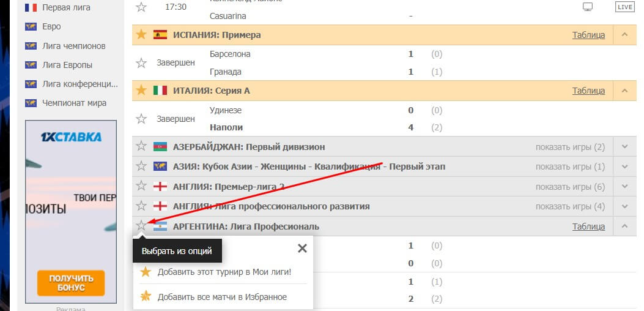This screenshot has height=311, width=644.
Task: Show games (4) for Лига профессионального развития
Action: coord(570,206)
